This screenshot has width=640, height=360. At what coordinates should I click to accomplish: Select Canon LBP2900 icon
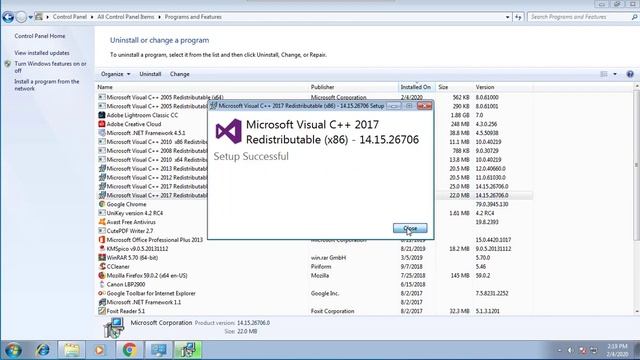point(102,284)
